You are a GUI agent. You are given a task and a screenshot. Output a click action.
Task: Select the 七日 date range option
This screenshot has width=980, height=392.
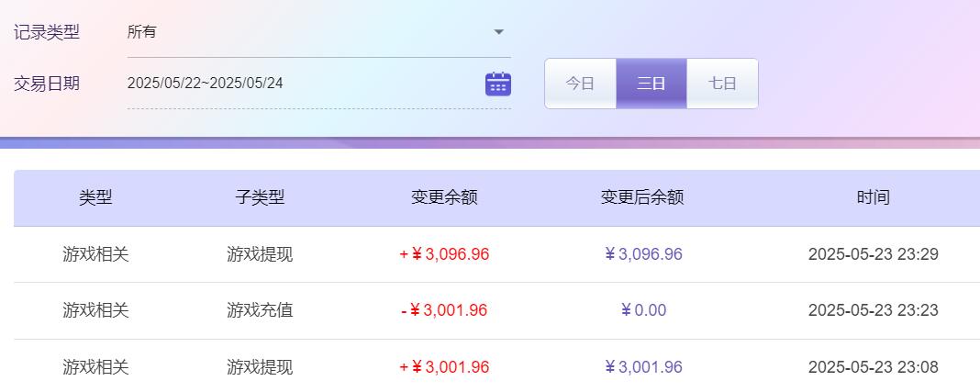[x=722, y=84]
